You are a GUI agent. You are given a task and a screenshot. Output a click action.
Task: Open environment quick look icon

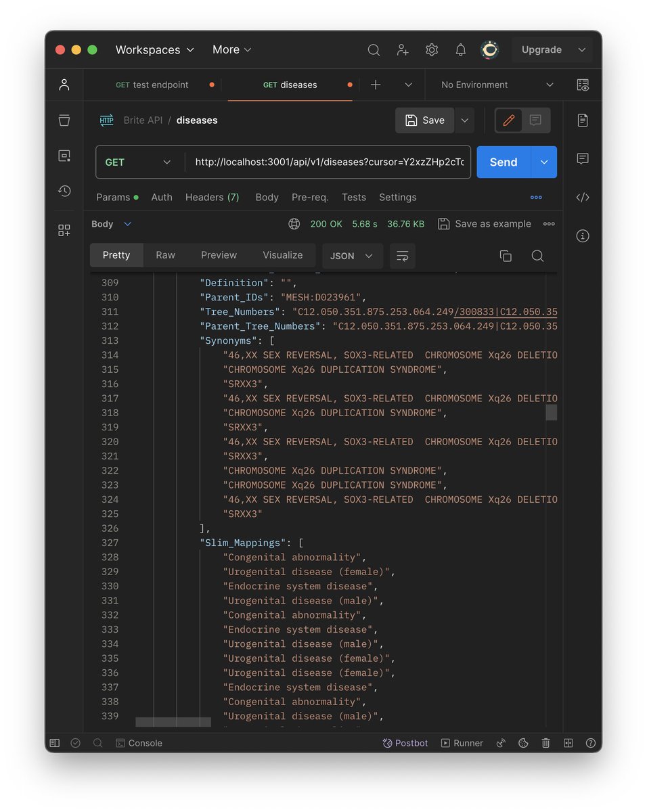click(x=583, y=85)
